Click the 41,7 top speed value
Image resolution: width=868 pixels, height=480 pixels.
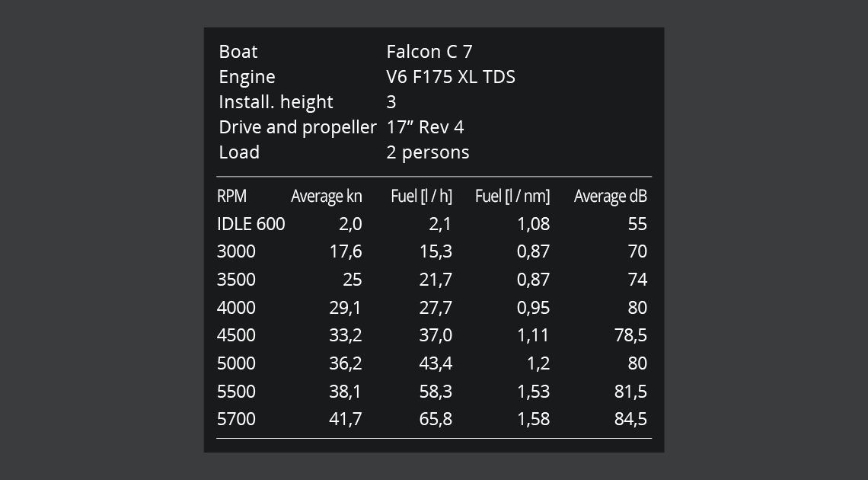click(x=346, y=419)
